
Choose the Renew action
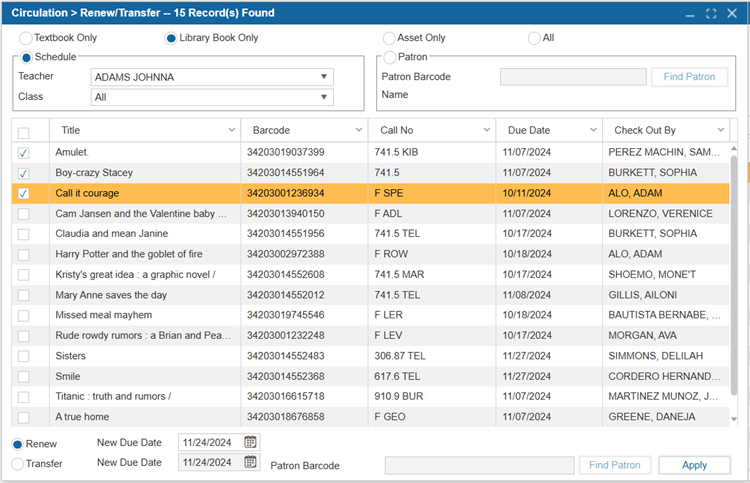click(x=17, y=444)
